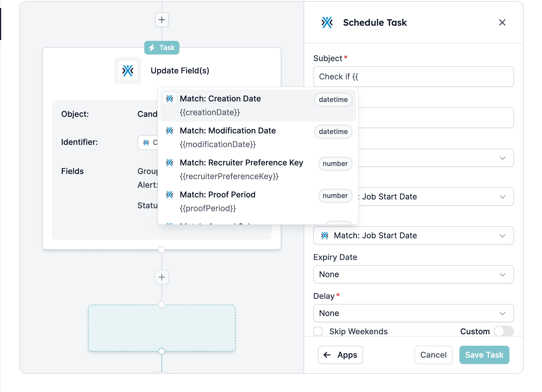
Task: Click the Apps back button
Action: coord(340,355)
